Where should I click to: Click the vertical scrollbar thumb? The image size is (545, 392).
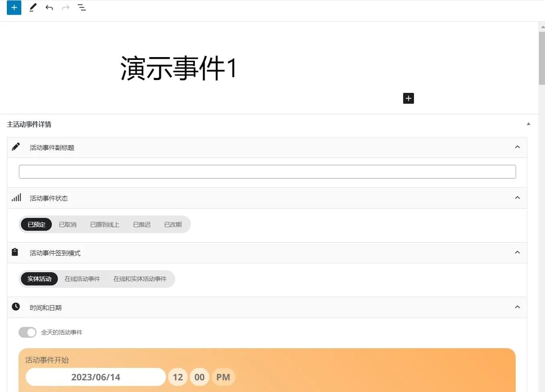pos(542,58)
